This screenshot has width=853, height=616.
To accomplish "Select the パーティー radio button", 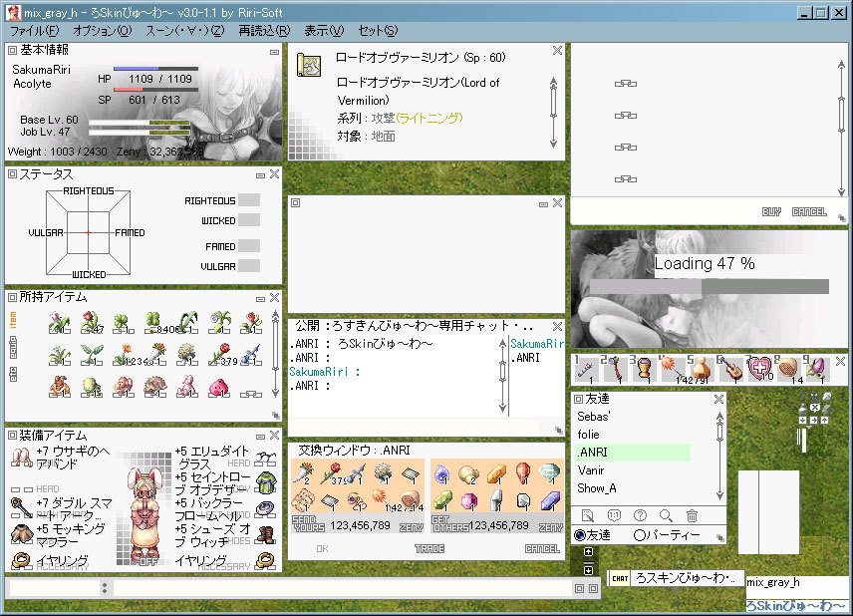I will coord(639,535).
